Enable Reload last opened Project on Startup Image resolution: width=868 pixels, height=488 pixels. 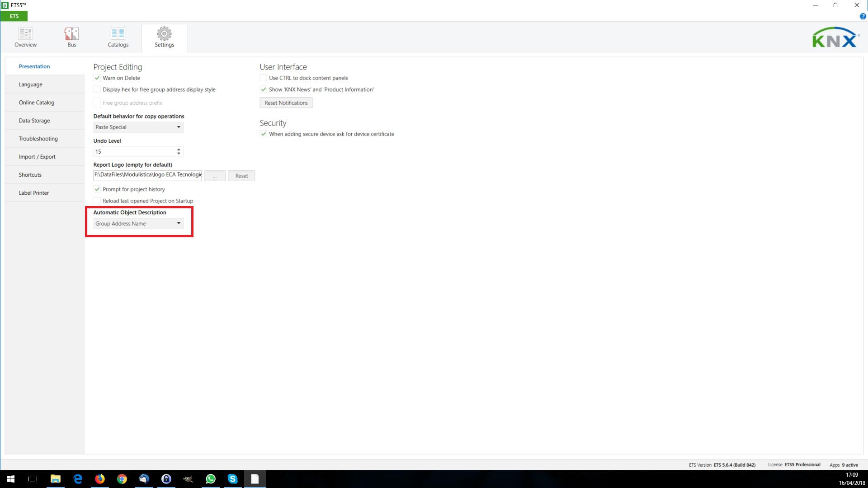pos(97,201)
